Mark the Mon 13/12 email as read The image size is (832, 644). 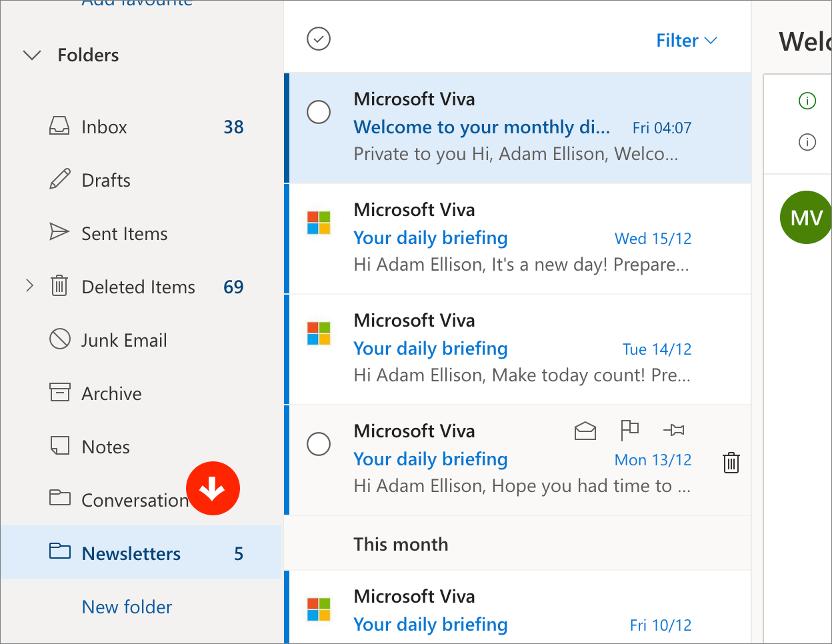point(585,431)
